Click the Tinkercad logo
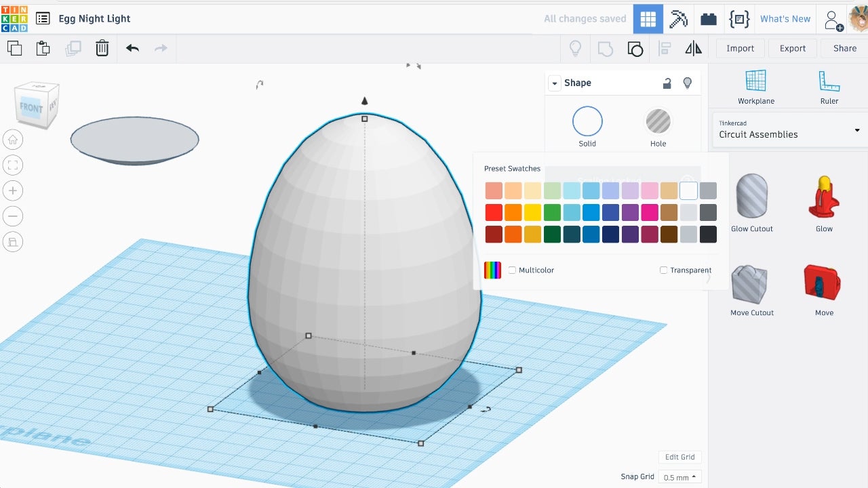 [14, 18]
